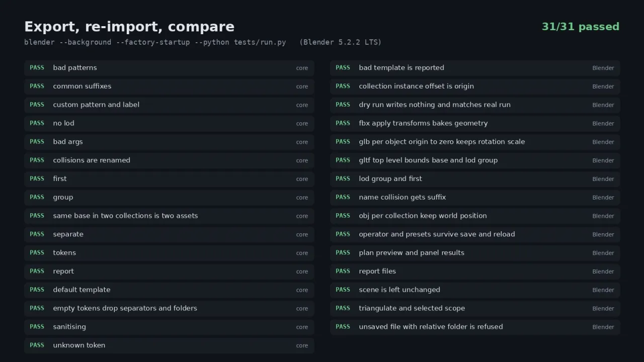Select 'operator and presets survive save and reload'
644x362 pixels.
[475, 234]
